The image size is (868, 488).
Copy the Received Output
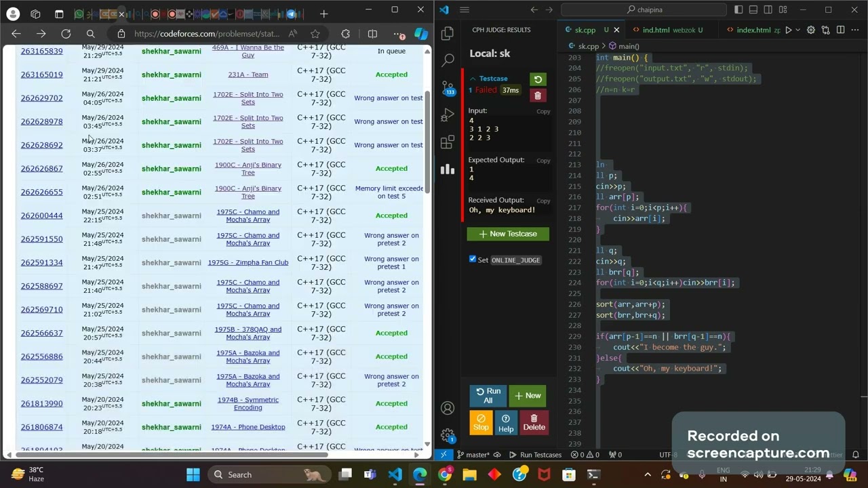point(543,201)
